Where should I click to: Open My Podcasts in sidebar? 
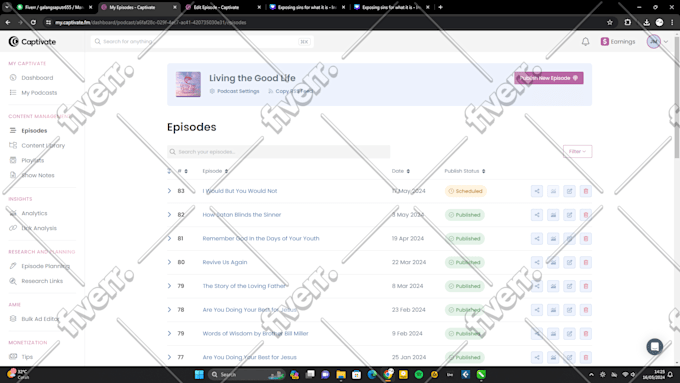(39, 92)
